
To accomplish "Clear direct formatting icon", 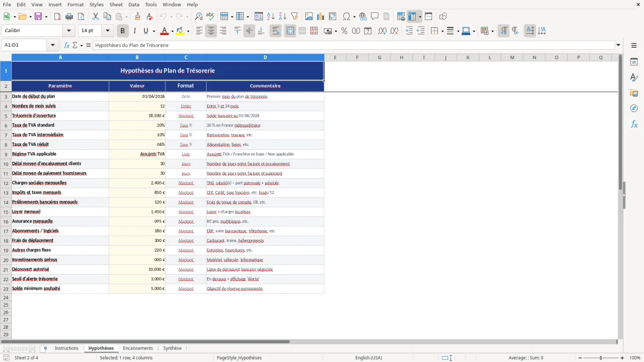I will [150, 17].
